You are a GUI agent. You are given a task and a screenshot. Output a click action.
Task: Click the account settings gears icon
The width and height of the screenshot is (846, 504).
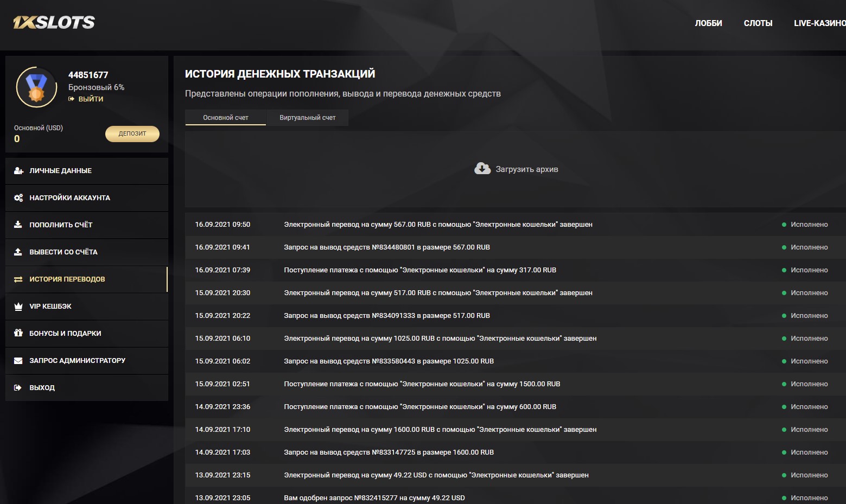(18, 198)
